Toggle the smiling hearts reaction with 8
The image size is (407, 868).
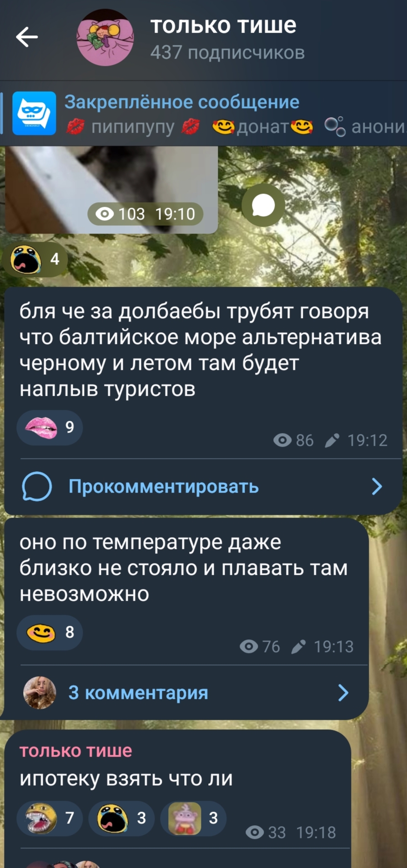(50, 632)
